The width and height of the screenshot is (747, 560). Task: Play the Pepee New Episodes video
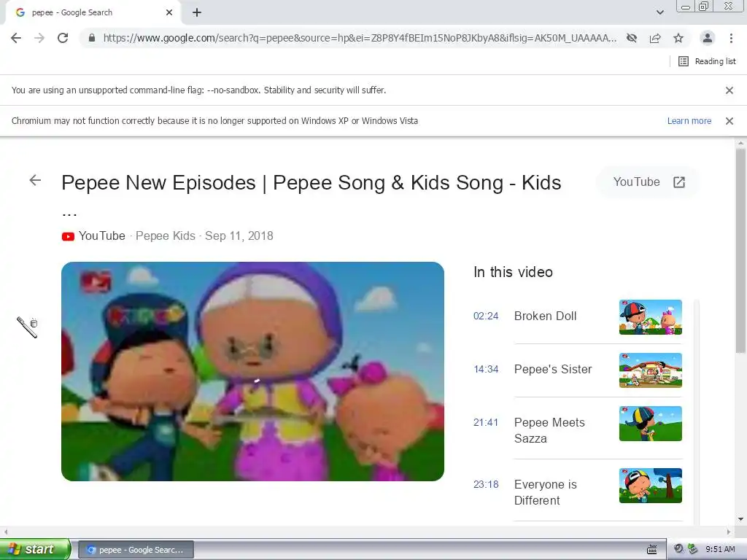click(252, 371)
